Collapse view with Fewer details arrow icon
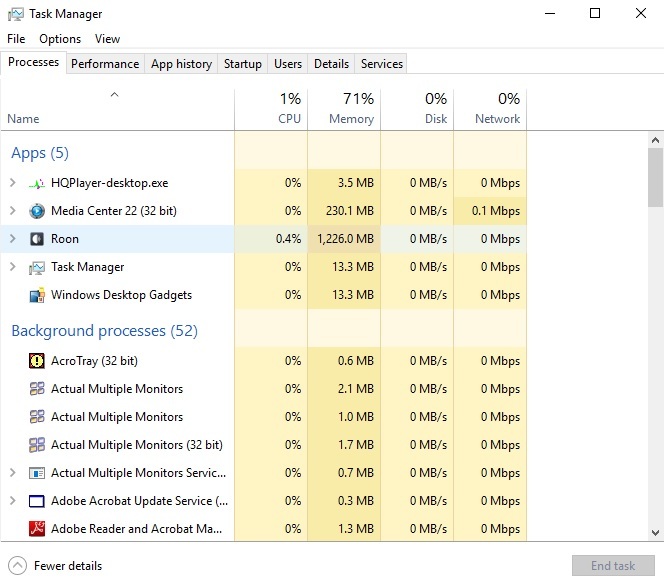Viewport: 664px width, 586px height. pyautogui.click(x=17, y=566)
